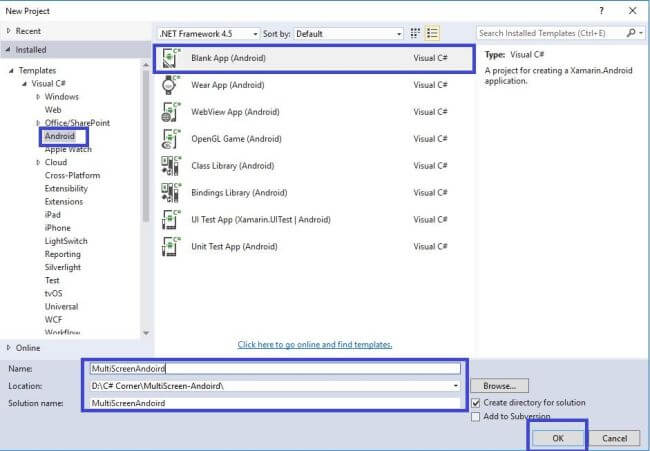
Task: Expand the Office/SharePoint tree node
Action: pos(38,123)
